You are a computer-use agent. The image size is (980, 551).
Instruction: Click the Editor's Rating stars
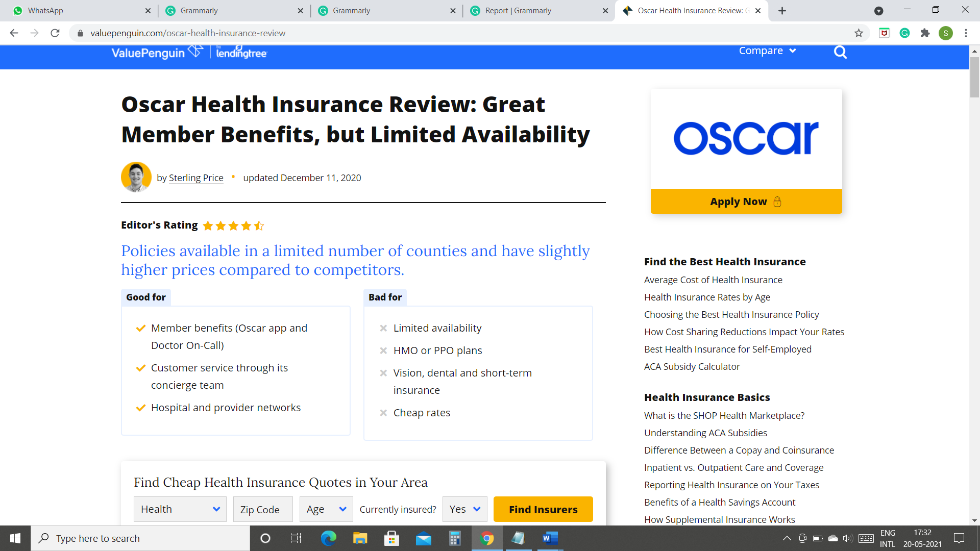pyautogui.click(x=233, y=226)
